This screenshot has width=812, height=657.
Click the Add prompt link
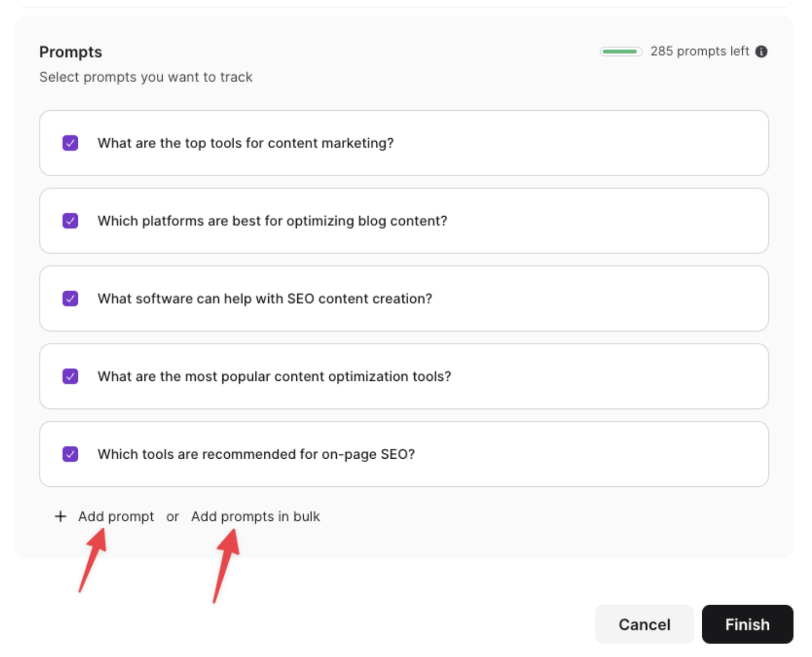[116, 517]
